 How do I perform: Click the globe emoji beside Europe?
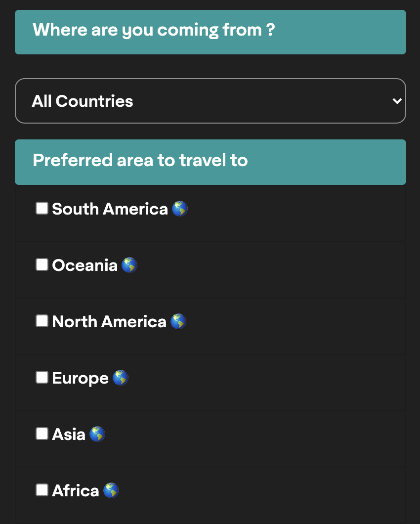pos(120,378)
